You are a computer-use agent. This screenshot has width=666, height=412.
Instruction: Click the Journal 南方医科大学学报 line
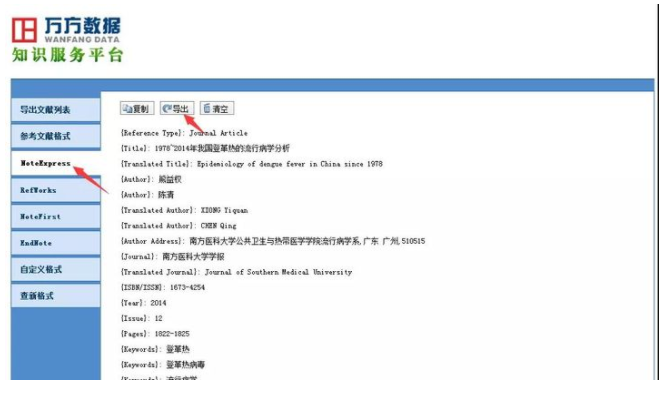(x=172, y=257)
